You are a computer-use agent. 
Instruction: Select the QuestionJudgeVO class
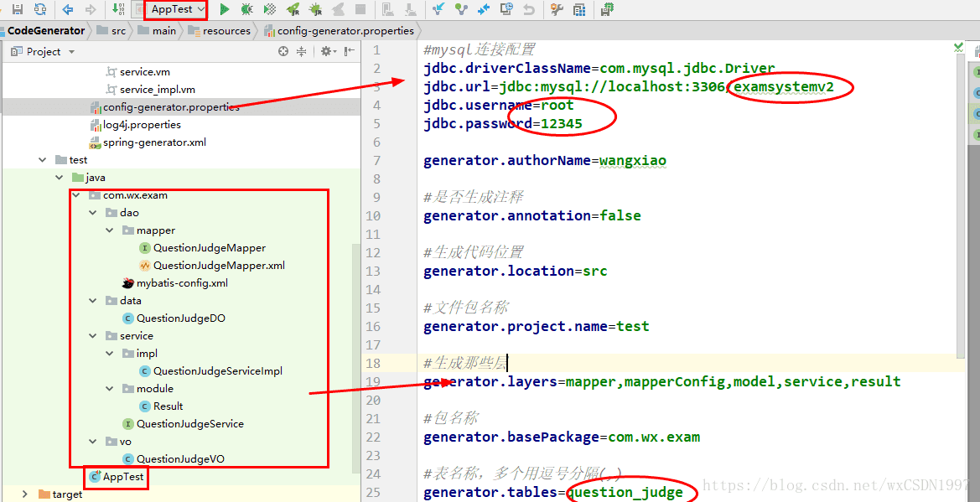(x=174, y=459)
